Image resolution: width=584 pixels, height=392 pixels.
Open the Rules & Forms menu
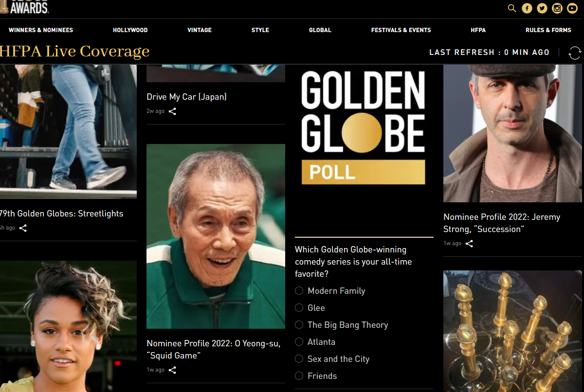point(548,30)
